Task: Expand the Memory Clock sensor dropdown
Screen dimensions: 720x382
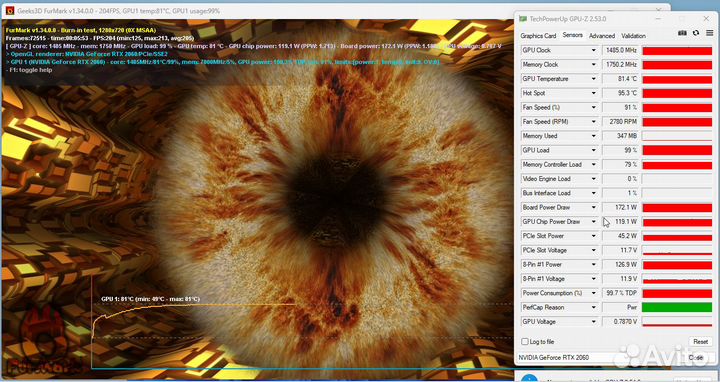Action: 593,65
